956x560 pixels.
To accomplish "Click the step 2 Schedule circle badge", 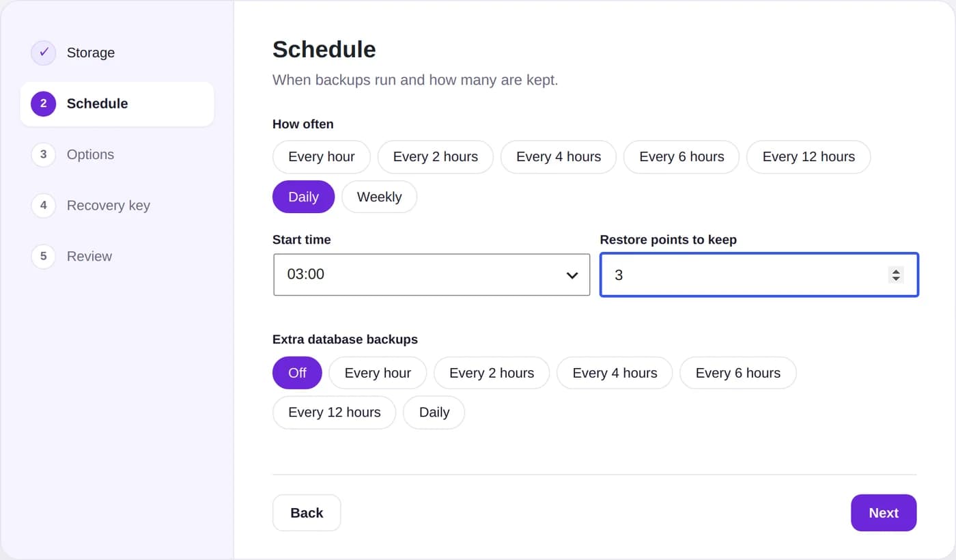I will point(43,104).
